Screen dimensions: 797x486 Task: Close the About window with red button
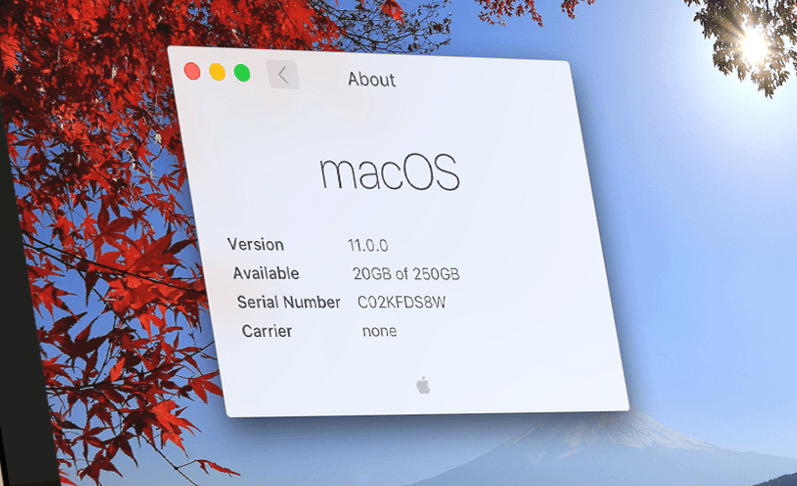tap(192, 71)
